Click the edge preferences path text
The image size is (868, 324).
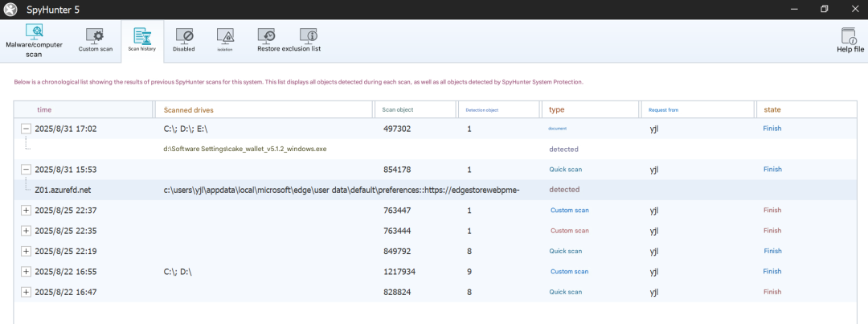pos(341,190)
